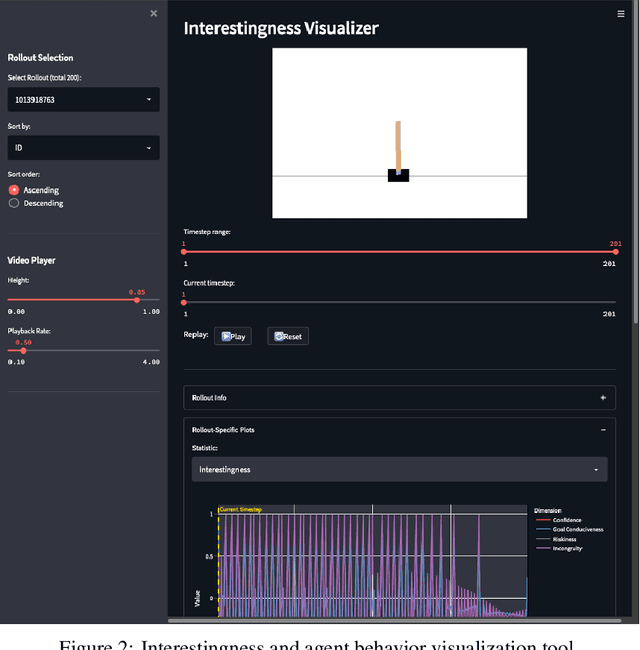Click the Playback Rate slider handle

24,350
